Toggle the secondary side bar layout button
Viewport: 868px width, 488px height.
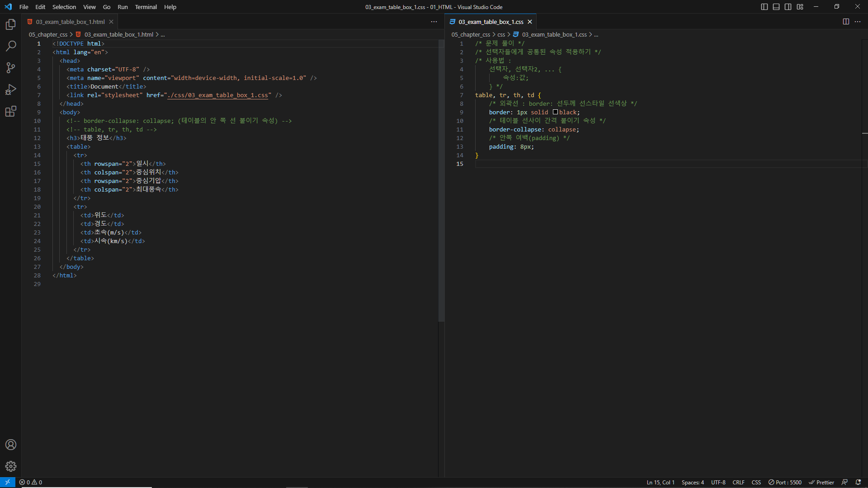(788, 7)
